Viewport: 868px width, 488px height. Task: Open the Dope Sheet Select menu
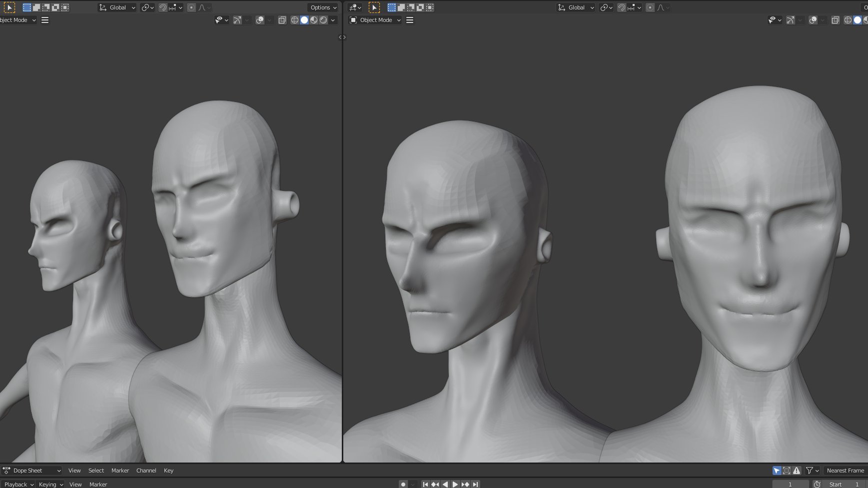point(96,471)
